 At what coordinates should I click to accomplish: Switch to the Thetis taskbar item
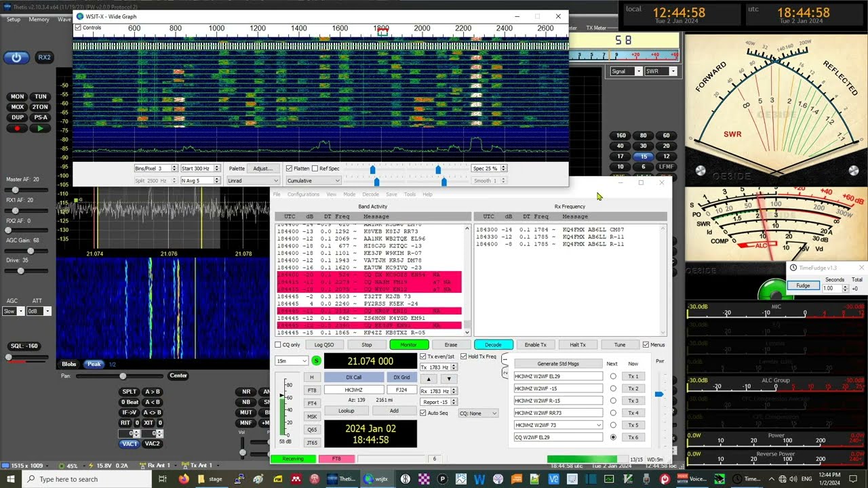coord(341,479)
